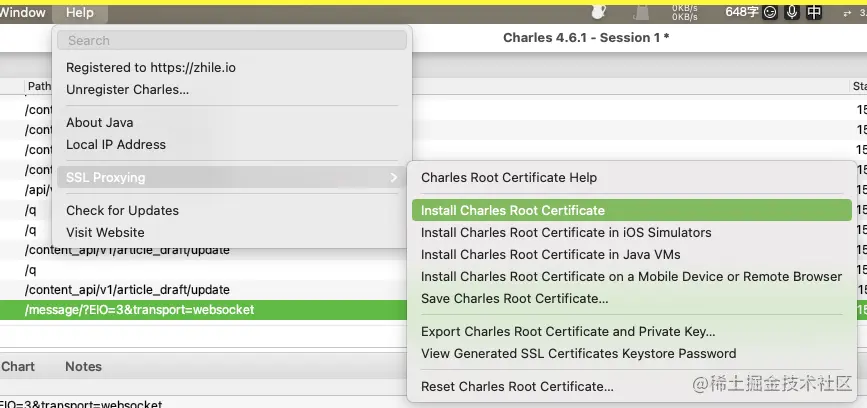This screenshot has height=408, width=867.
Task: Select 'Registered to https://zhile.io' entry
Action: 151,67
